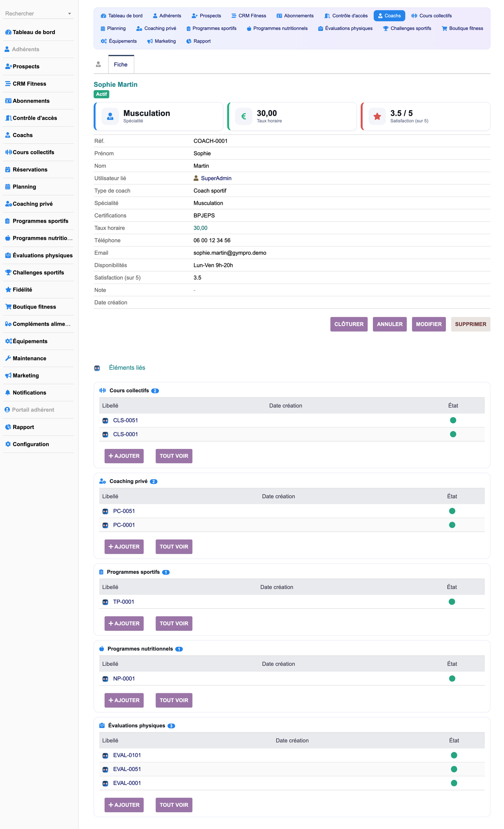Click AJOUTER under Programmes sportifs

point(124,623)
